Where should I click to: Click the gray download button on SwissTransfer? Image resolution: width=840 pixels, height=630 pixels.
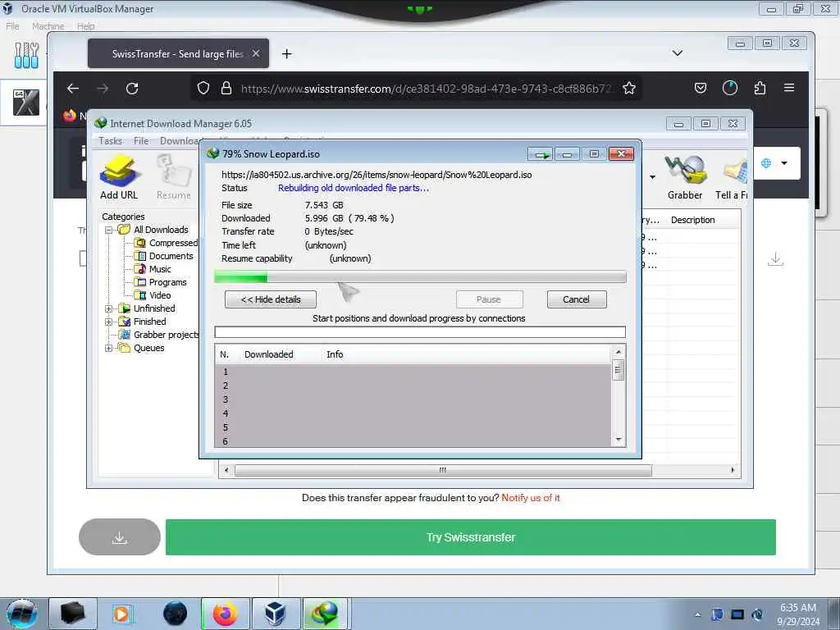120,537
